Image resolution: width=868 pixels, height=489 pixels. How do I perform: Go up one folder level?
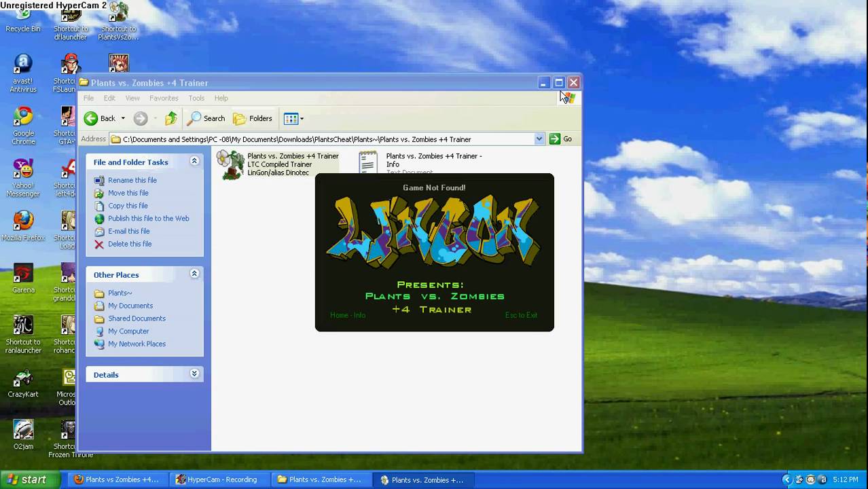pyautogui.click(x=171, y=118)
